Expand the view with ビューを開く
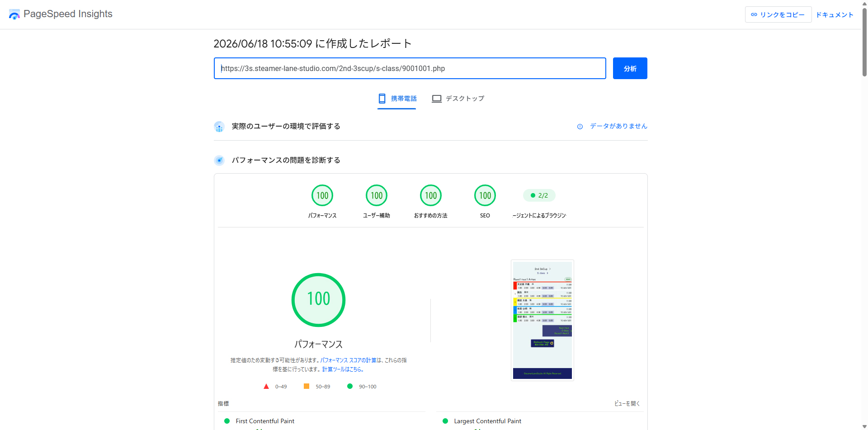The width and height of the screenshot is (868, 430). [627, 403]
